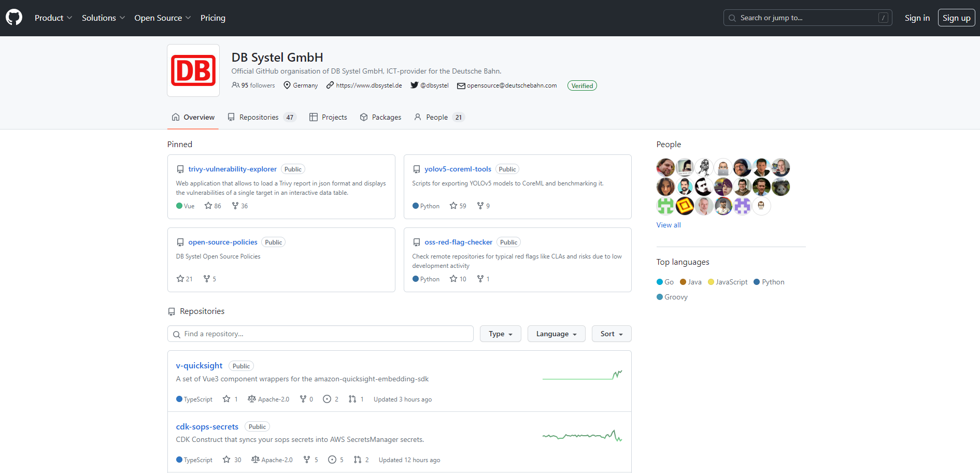Viewport: 980px width, 473px height.
Task: Switch to the Repositories tab
Action: (x=262, y=117)
